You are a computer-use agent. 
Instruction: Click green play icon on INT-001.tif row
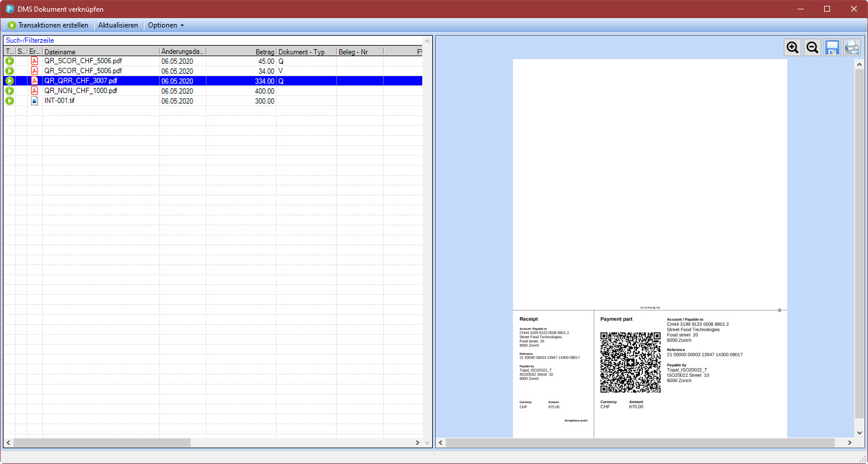coord(9,101)
